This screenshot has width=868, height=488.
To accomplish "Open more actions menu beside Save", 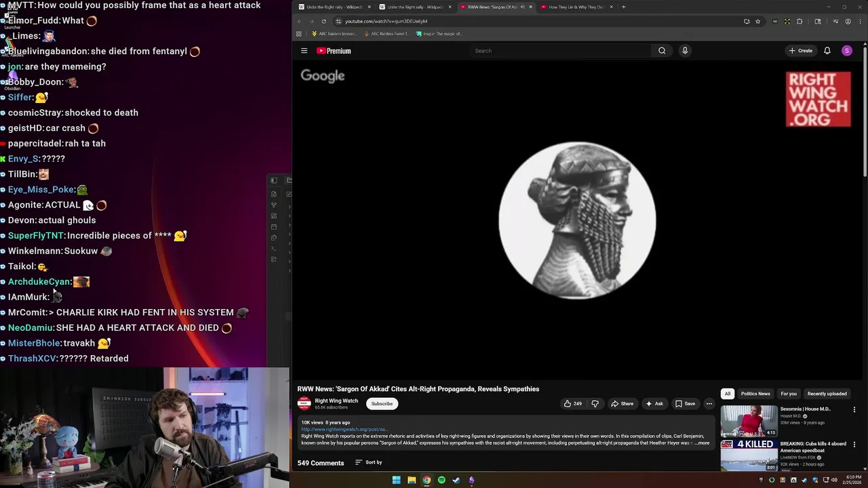I will tap(709, 404).
